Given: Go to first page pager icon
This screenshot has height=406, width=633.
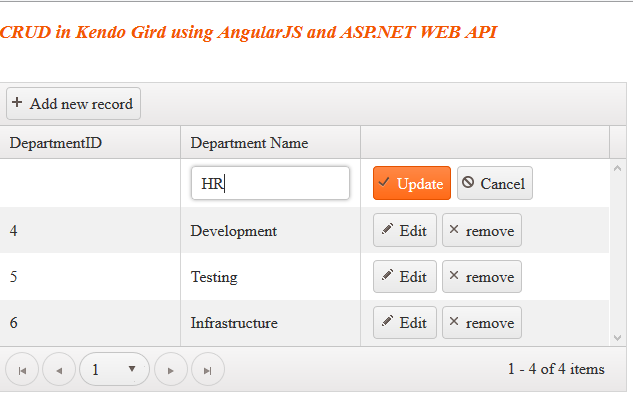Looking at the screenshot, I should pyautogui.click(x=22, y=370).
